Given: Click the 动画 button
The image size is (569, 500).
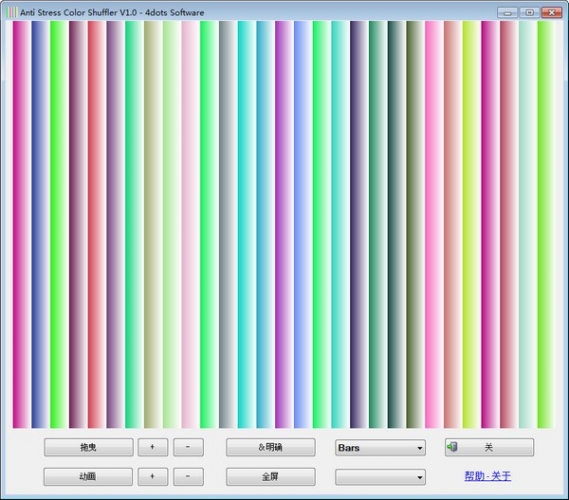Looking at the screenshot, I should coord(88,476).
